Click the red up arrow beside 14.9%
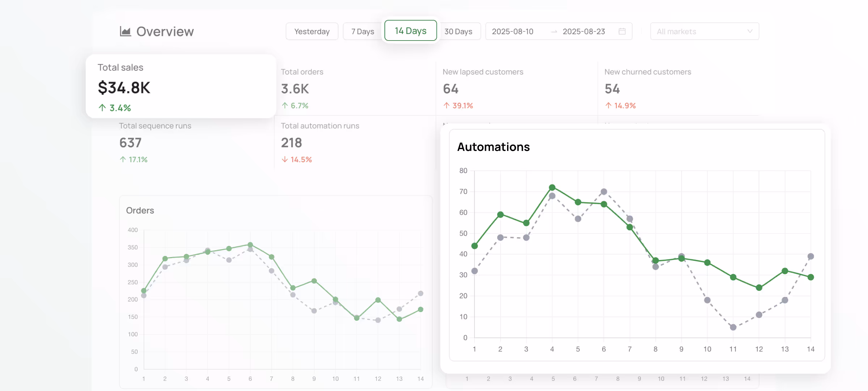This screenshot has height=391, width=868. coord(608,105)
